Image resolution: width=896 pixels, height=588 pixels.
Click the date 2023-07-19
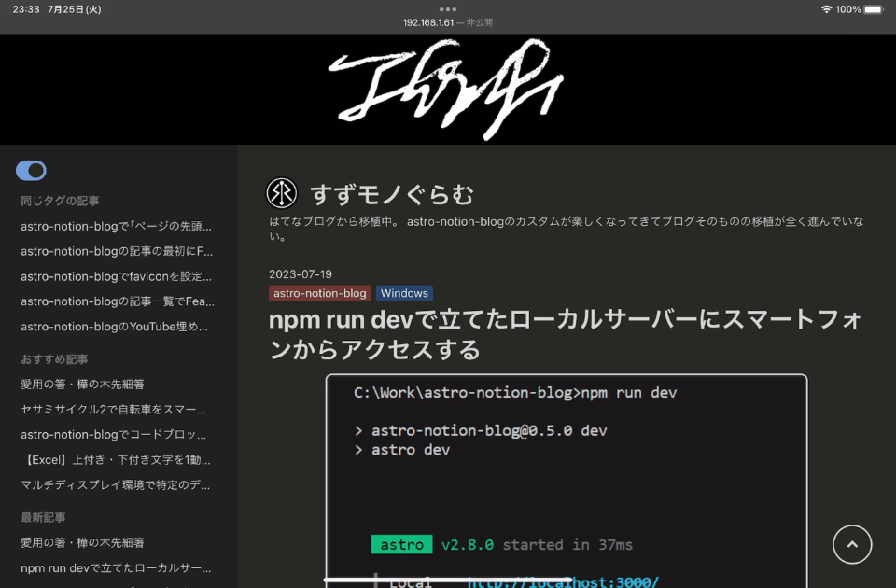[301, 274]
